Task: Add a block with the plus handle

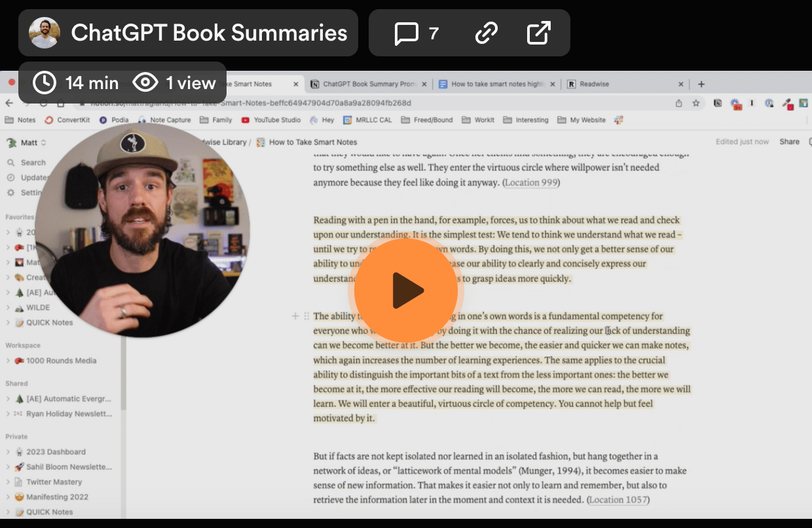Action: point(295,316)
